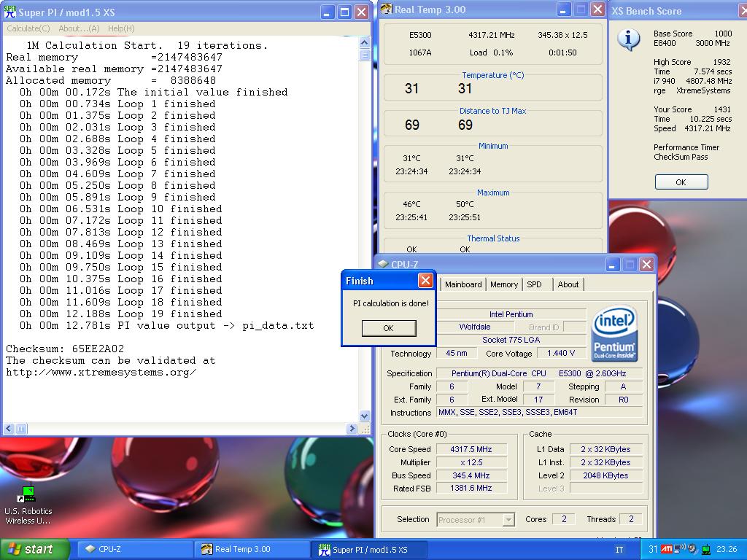Screen dimensions: 747x560
Task: Click the Super PI horizontal scrollbar right arrow
Action: (352, 429)
